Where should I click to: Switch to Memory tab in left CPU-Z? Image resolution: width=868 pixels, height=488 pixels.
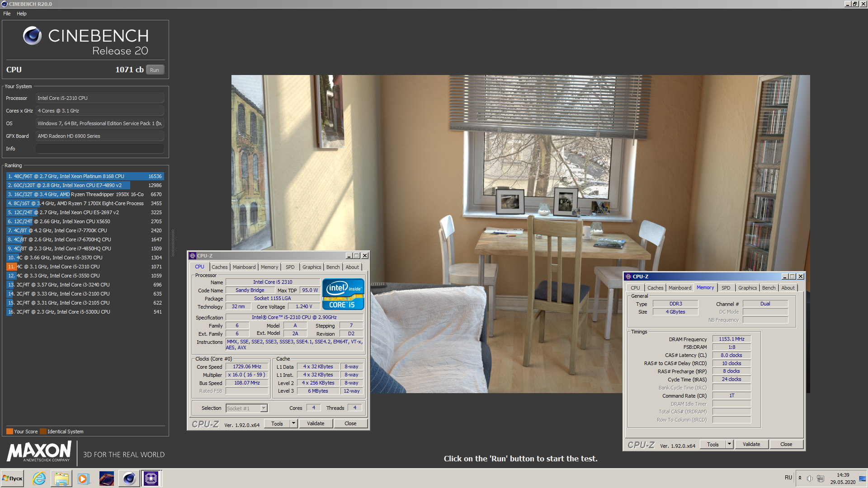(269, 267)
